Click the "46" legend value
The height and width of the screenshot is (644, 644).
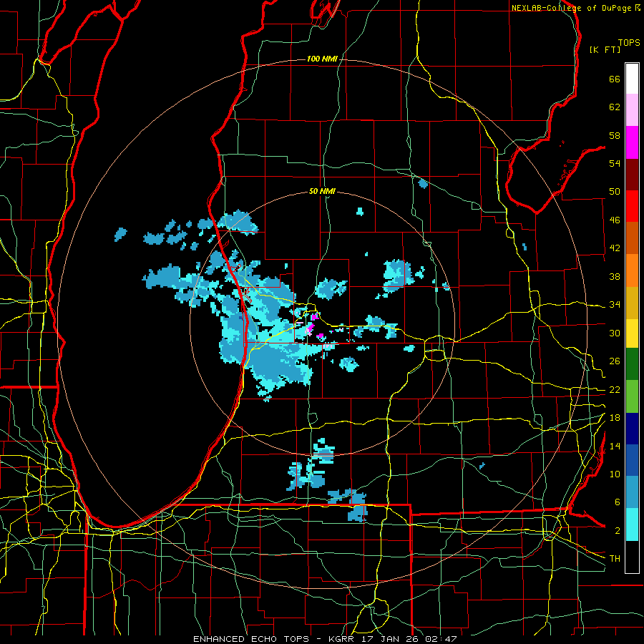click(615, 220)
